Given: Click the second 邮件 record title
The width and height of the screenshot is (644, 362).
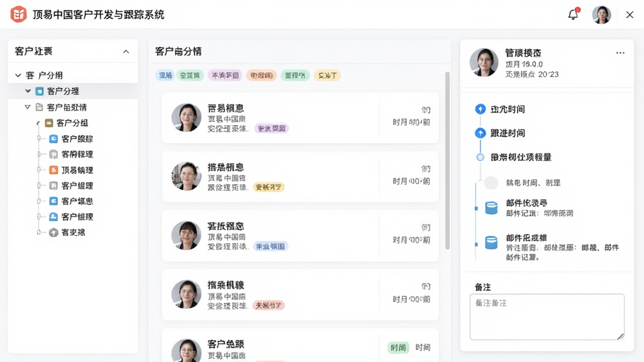Looking at the screenshot, I should coord(526,238).
